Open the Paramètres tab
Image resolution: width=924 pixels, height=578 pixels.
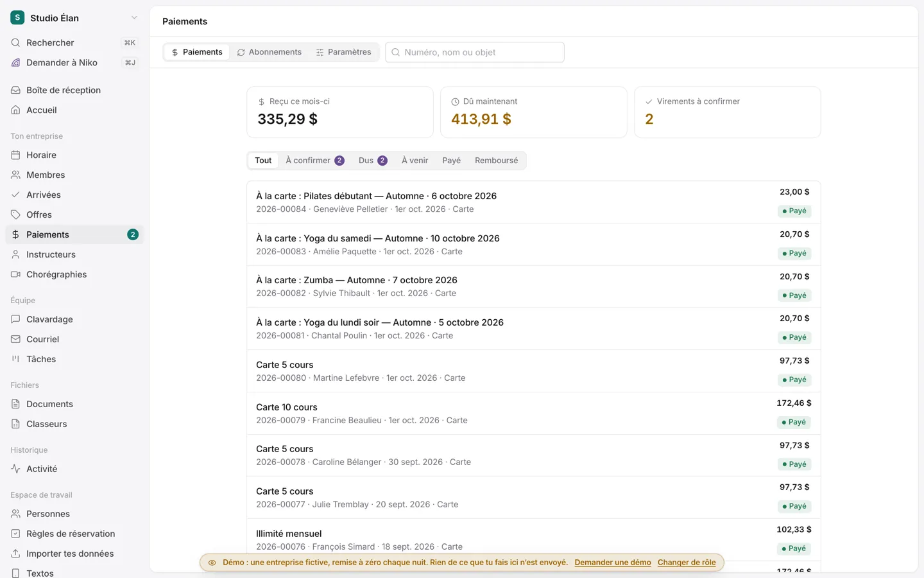(x=344, y=52)
